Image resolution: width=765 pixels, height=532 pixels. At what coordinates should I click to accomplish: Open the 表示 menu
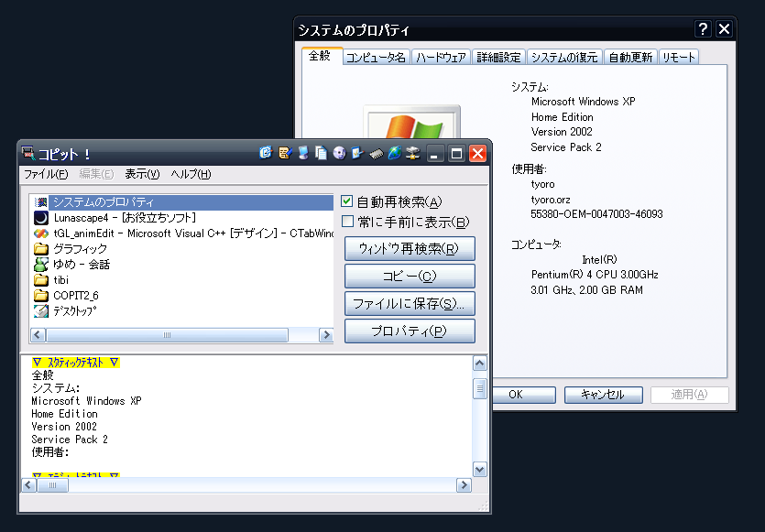pyautogui.click(x=142, y=174)
